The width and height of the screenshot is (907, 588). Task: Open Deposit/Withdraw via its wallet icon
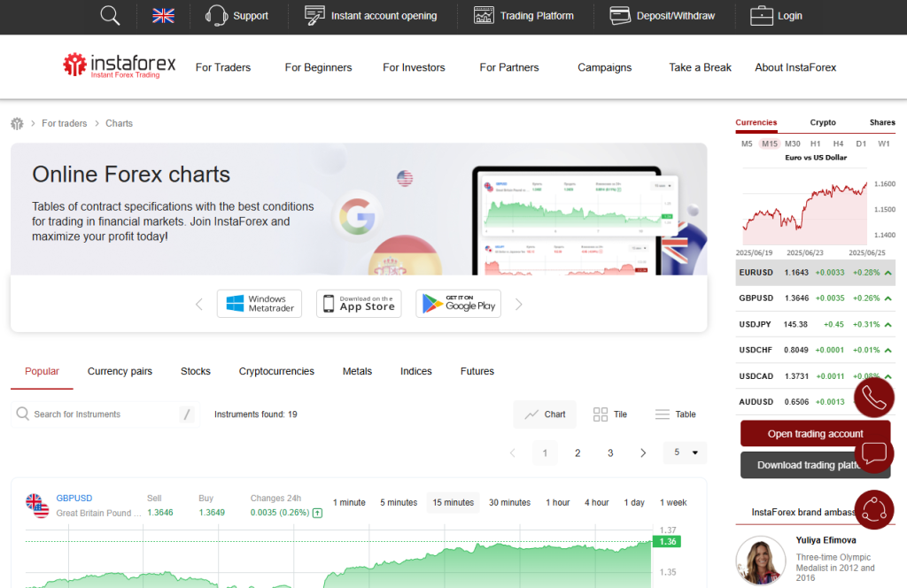[619, 15]
